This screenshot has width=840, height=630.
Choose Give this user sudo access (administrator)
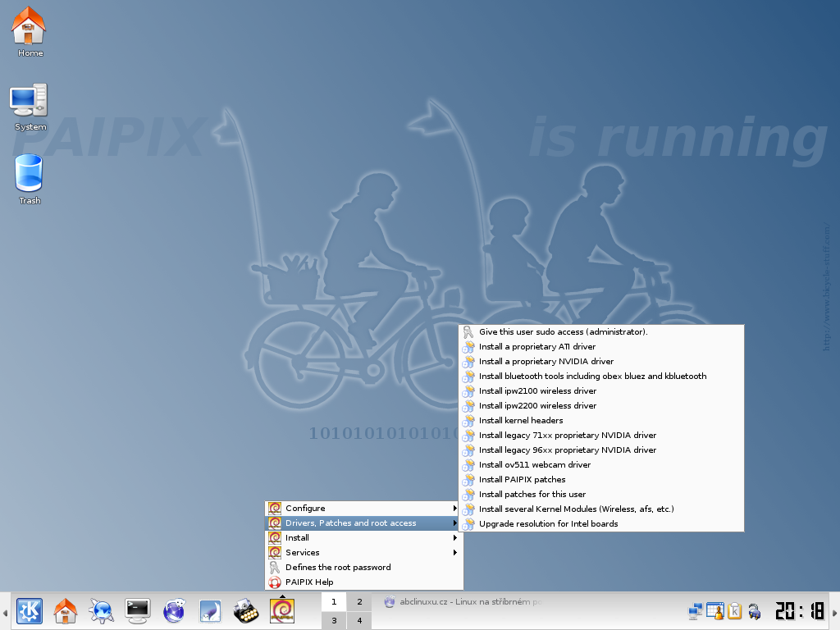pyautogui.click(x=601, y=332)
